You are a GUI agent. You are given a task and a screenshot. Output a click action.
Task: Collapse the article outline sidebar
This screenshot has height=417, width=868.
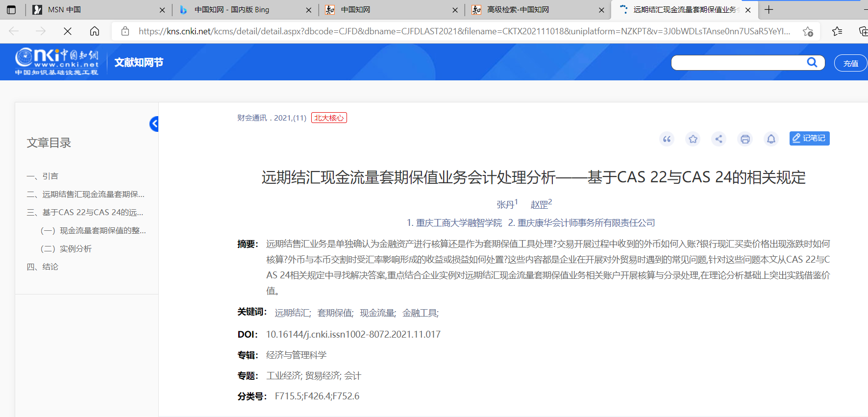(154, 124)
